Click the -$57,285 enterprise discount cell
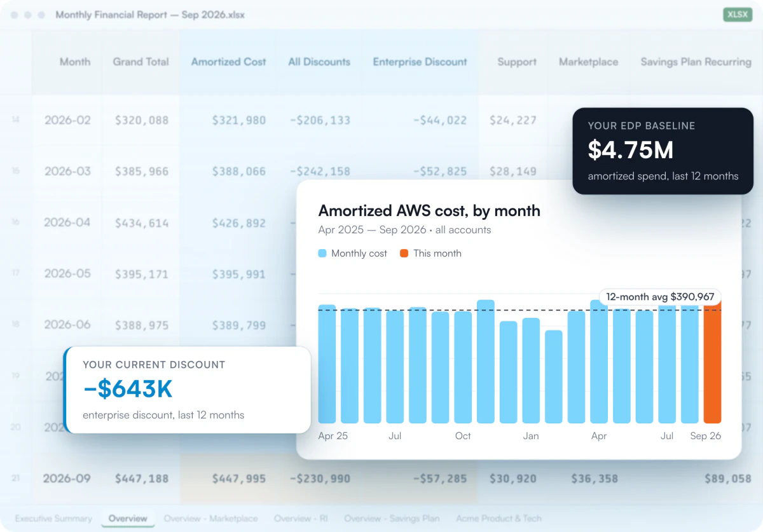The image size is (763, 532). [440, 479]
